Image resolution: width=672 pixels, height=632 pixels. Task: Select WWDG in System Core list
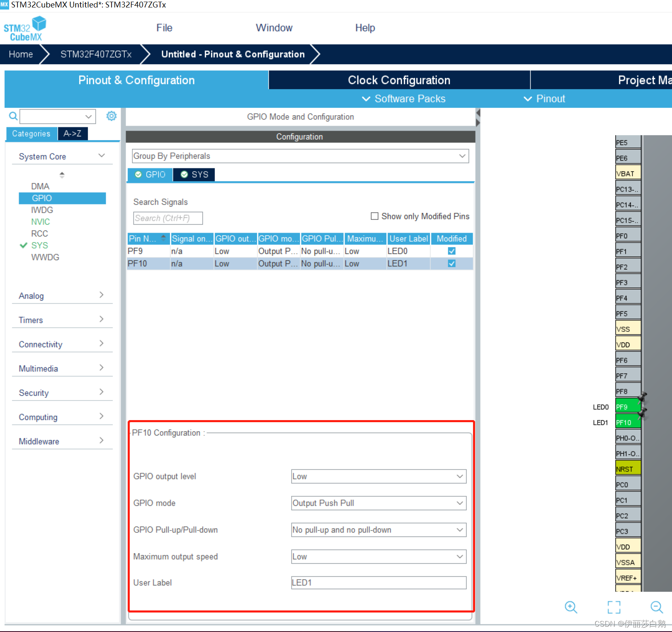pos(45,257)
